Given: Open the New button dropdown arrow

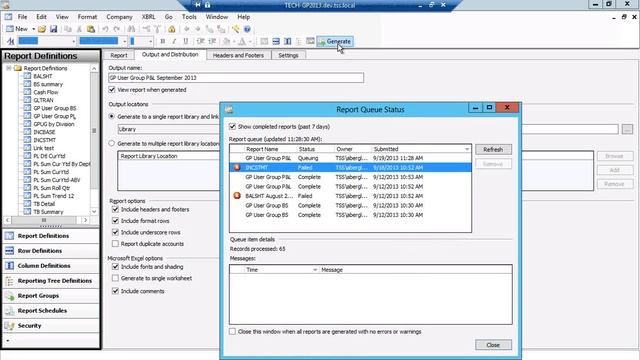Looking at the screenshot, I should 33,29.
